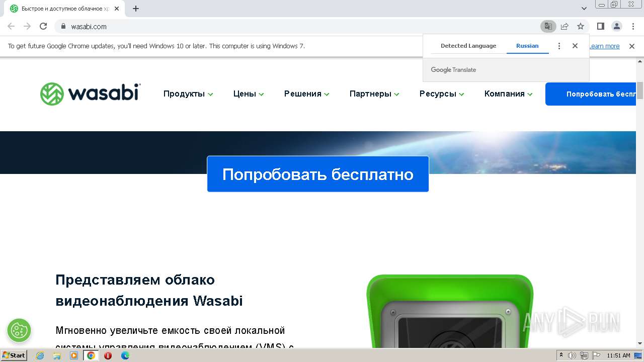
Task: Expand the Продукты menu
Action: 188,94
